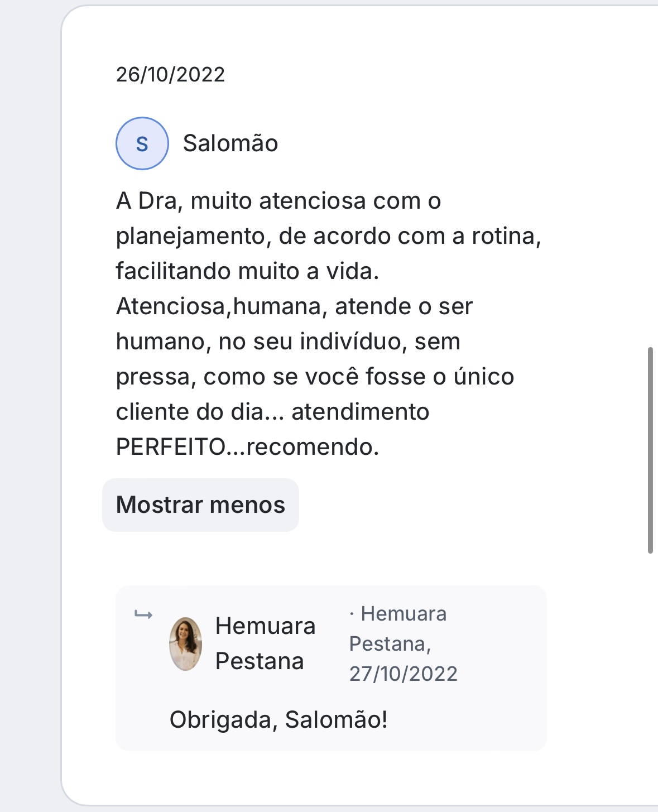Click the reply date 27/10/2022
The width and height of the screenshot is (658, 812).
pos(403,674)
